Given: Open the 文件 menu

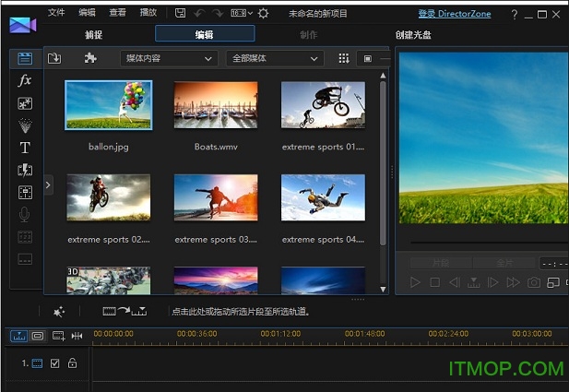Looking at the screenshot, I should [x=57, y=13].
